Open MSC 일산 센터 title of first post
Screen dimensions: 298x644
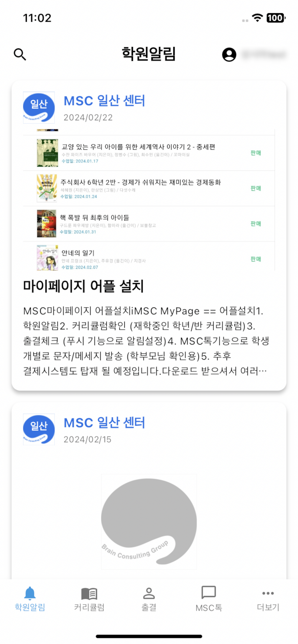click(104, 101)
